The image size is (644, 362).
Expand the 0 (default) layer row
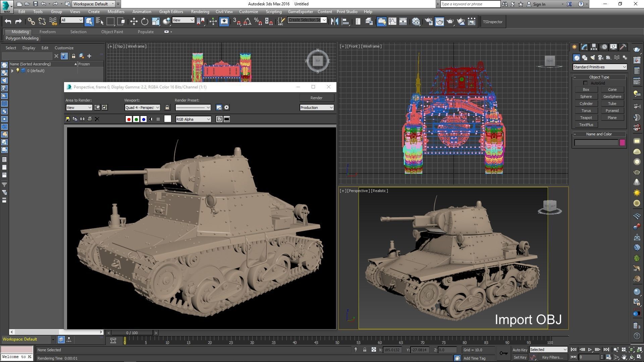[x=12, y=71]
